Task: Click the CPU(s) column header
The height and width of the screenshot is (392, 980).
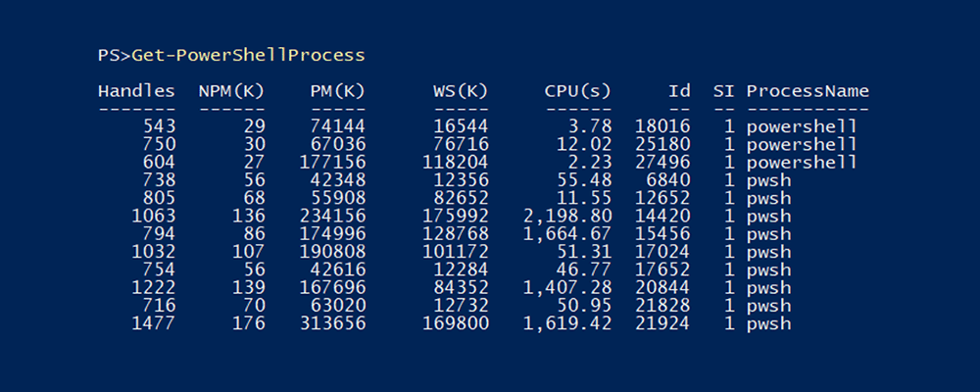Action: click(578, 91)
